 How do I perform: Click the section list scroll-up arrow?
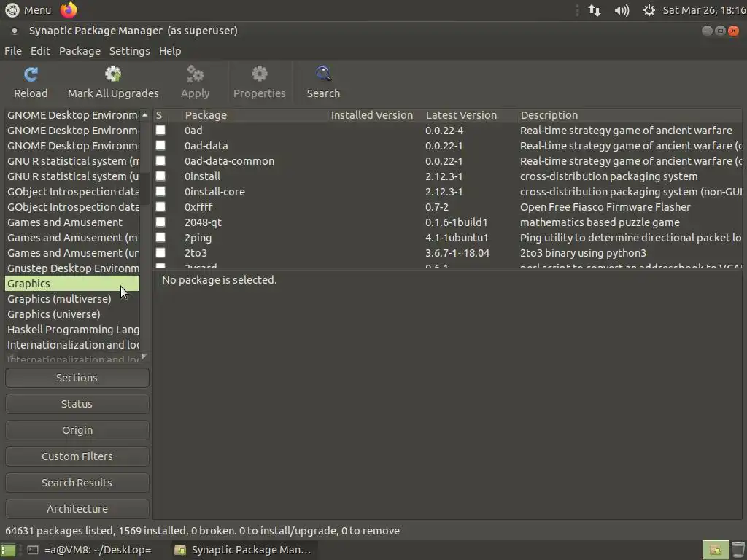144,115
